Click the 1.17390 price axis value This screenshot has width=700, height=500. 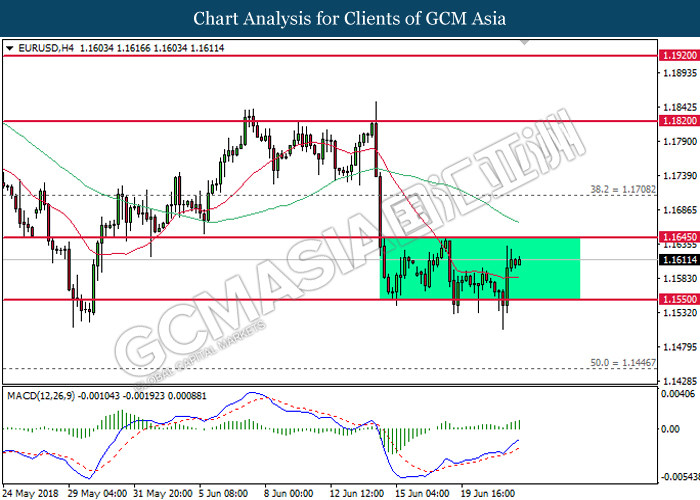point(680,175)
